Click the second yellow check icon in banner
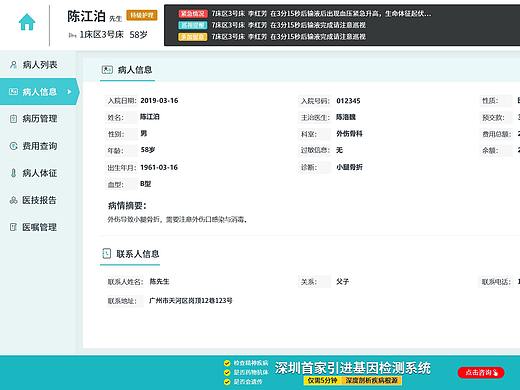Screen dimensions: 520x390 pyautogui.click(x=227, y=372)
